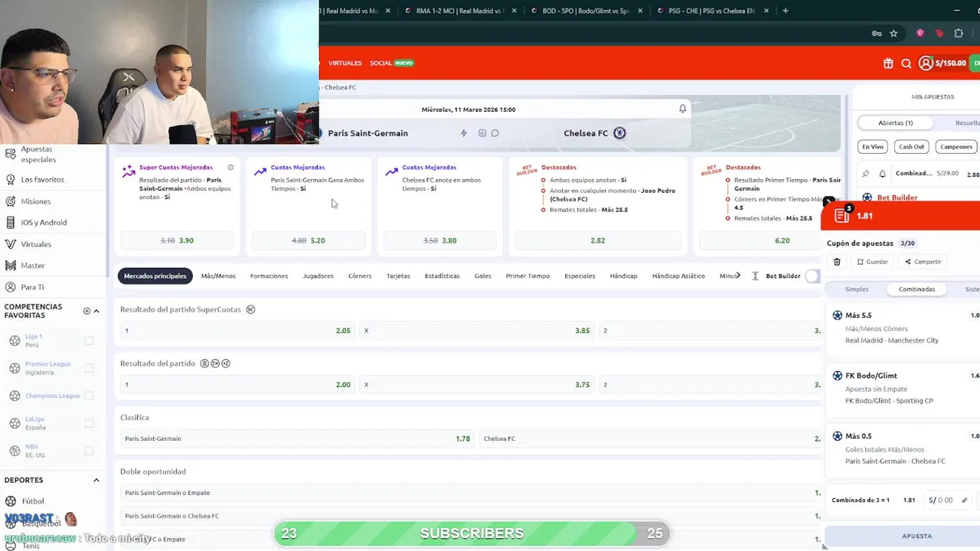Open Chrome password key icon

877,34
